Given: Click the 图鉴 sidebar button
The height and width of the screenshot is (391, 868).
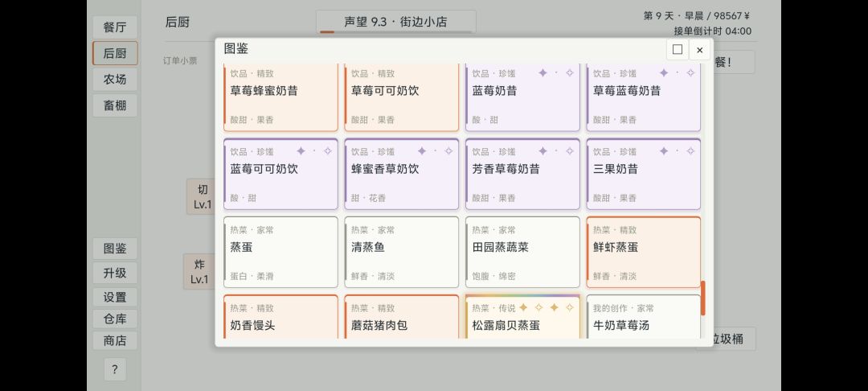Looking at the screenshot, I should [115, 249].
